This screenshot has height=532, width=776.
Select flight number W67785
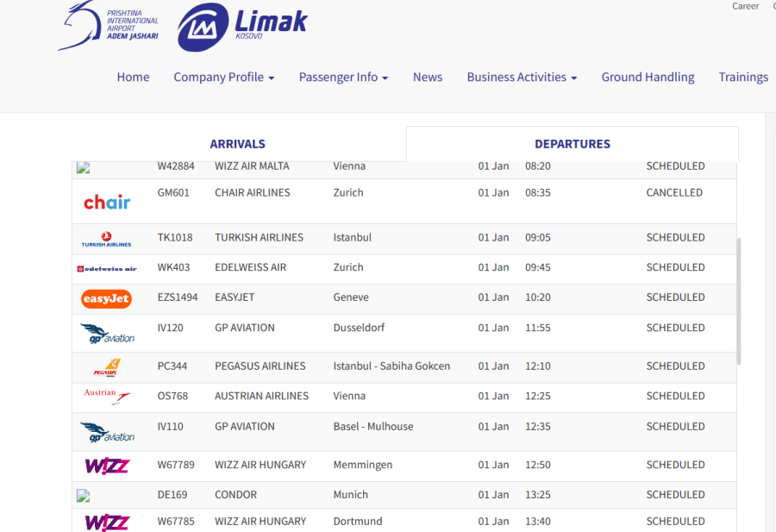click(x=176, y=521)
